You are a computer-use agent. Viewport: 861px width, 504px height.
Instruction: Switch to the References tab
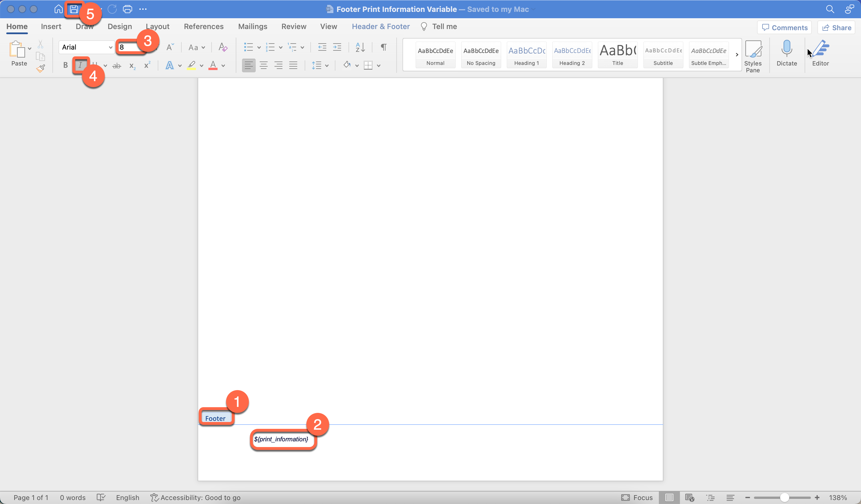(204, 26)
